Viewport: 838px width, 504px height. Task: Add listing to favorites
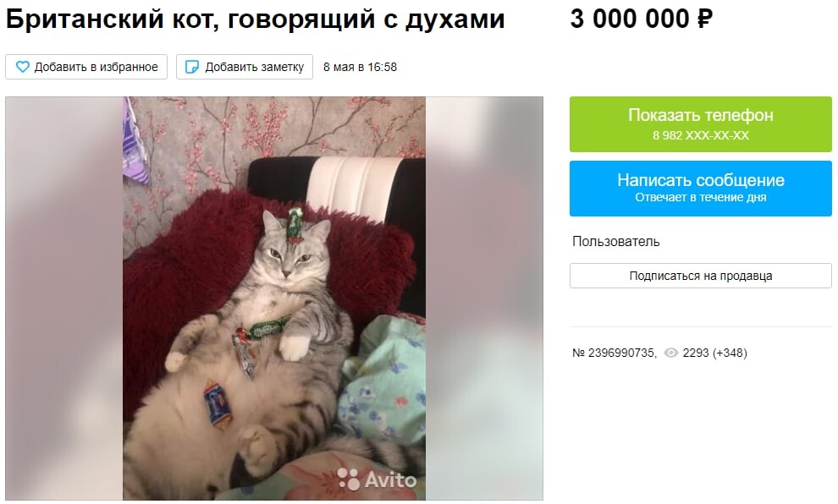click(x=86, y=67)
